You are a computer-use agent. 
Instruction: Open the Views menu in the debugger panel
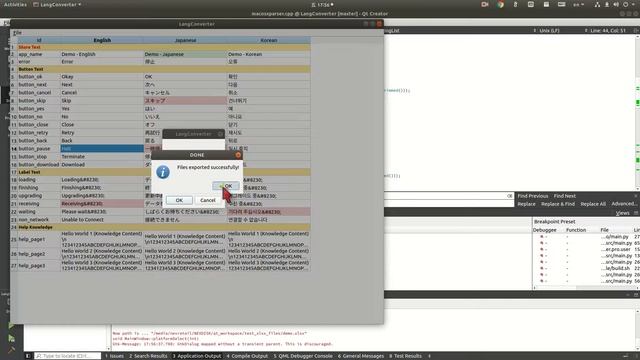click(x=622, y=213)
